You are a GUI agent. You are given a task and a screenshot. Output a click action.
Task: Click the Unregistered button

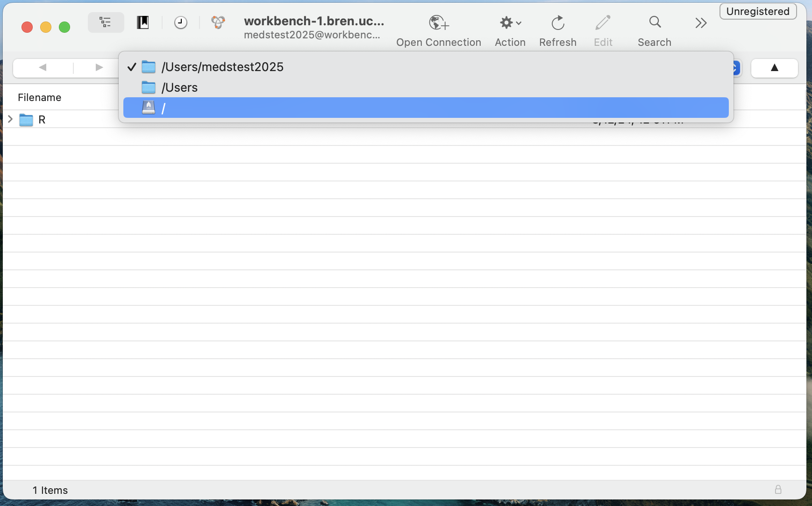(x=758, y=11)
